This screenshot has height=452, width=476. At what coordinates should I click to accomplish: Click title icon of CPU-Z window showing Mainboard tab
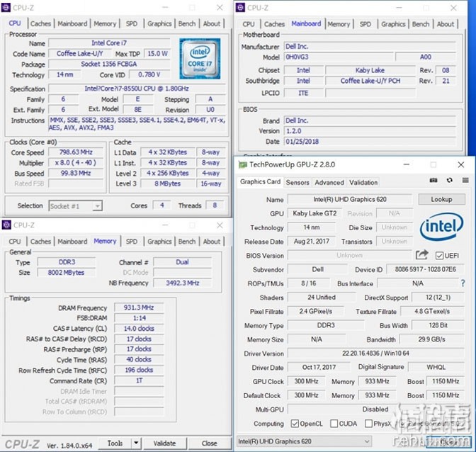(x=240, y=8)
